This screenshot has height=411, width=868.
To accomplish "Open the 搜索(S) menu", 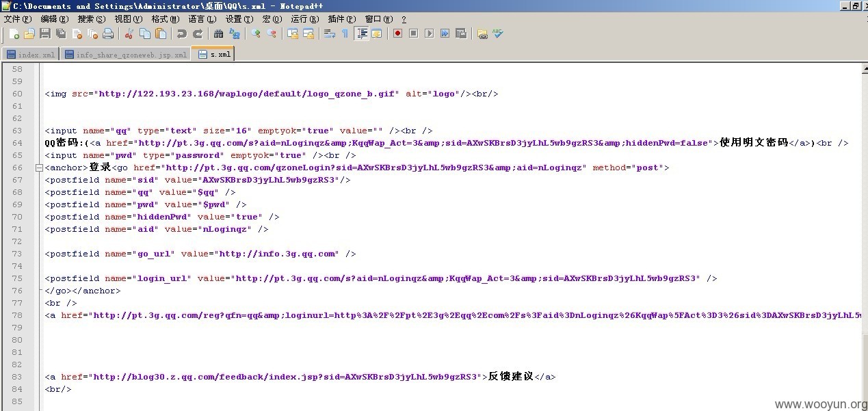I will pyautogui.click(x=92, y=18).
